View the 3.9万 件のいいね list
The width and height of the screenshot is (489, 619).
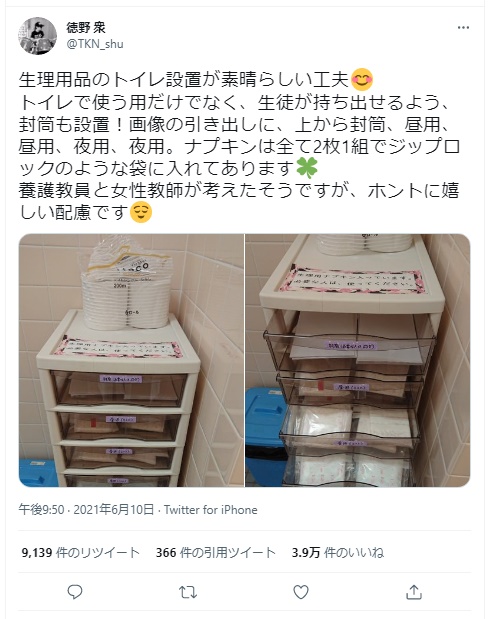338,552
